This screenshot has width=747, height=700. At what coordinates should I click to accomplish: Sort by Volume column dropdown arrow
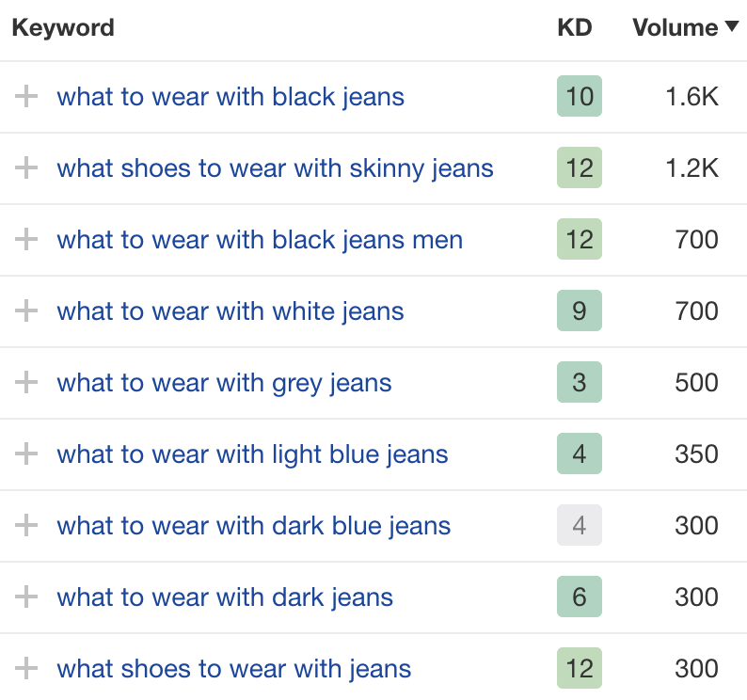(x=732, y=26)
